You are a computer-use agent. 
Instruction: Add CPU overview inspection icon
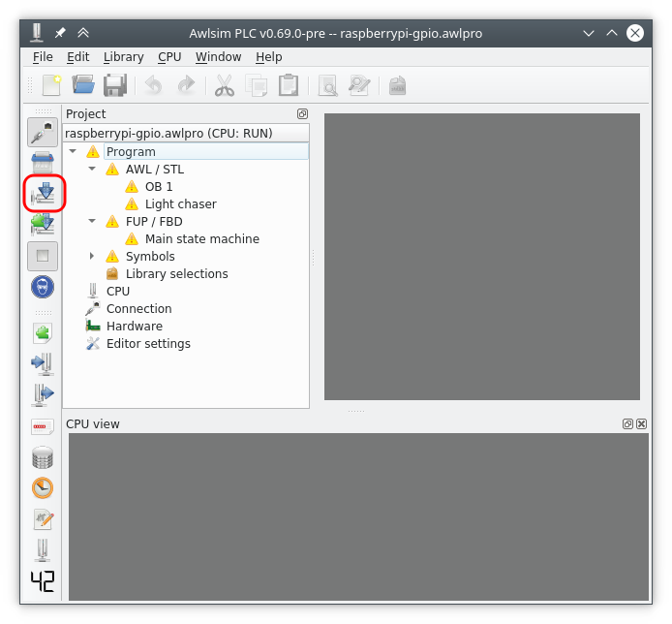pyautogui.click(x=43, y=550)
